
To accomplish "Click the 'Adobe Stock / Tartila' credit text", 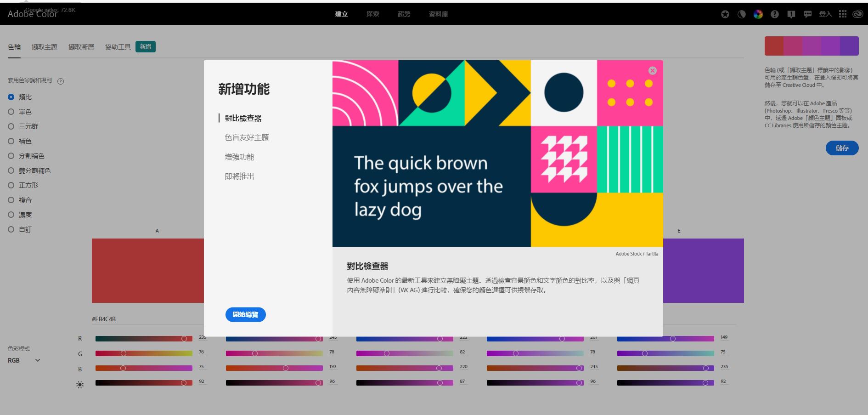I will (x=637, y=254).
